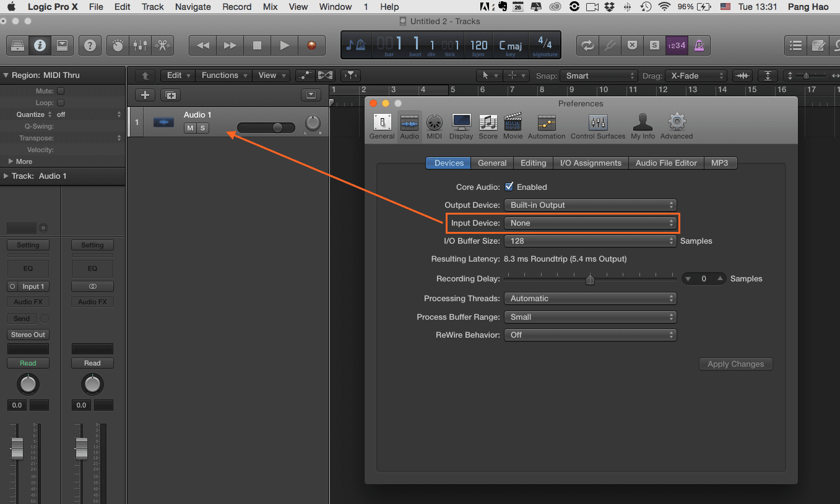The image size is (840, 504).
Task: Open the Library panel icon
Action: pos(17,45)
